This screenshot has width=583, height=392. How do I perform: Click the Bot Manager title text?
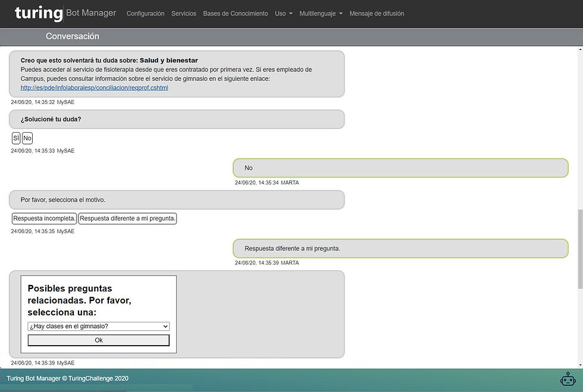click(x=91, y=12)
